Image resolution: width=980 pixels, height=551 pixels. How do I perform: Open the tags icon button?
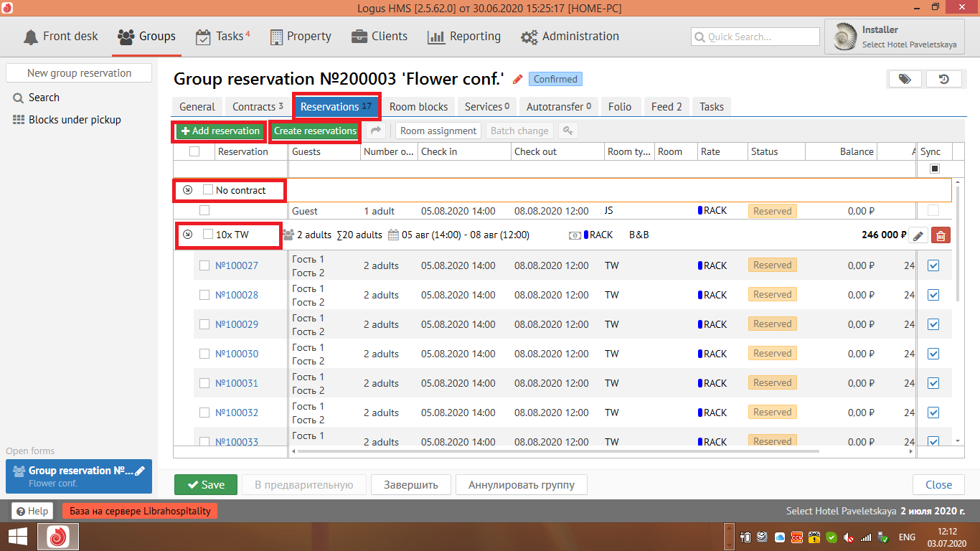pyautogui.click(x=905, y=79)
